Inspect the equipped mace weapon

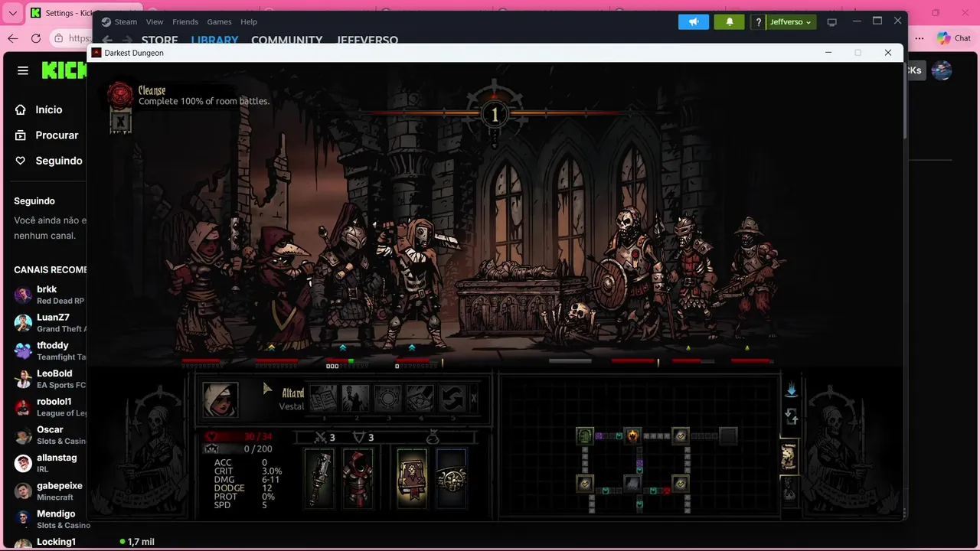(x=319, y=479)
